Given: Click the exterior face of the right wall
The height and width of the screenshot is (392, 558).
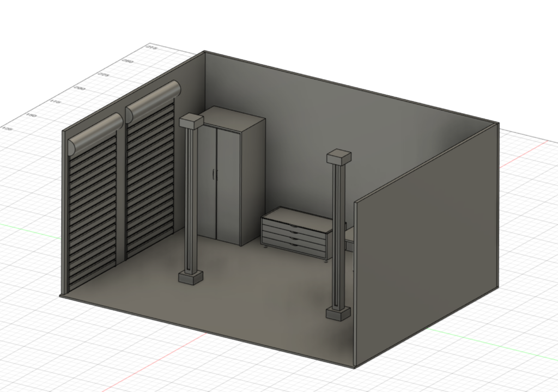Looking at the screenshot, I should point(425,256).
